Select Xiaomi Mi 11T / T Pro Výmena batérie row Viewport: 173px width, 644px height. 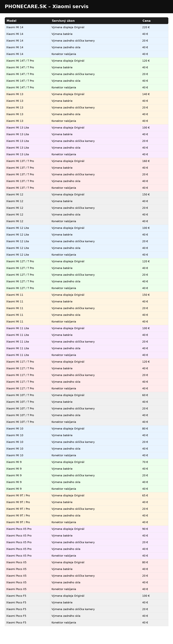coord(86,368)
